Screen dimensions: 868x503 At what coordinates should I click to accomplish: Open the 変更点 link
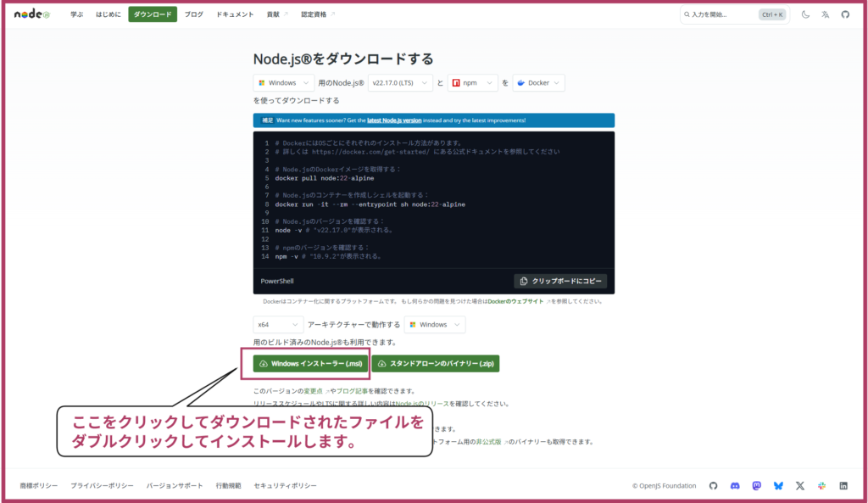313,391
